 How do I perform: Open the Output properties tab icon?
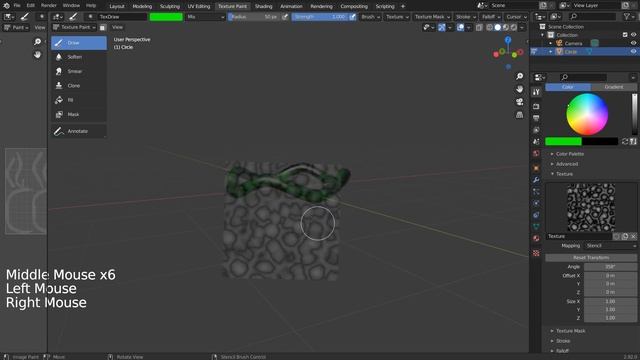coord(536,118)
